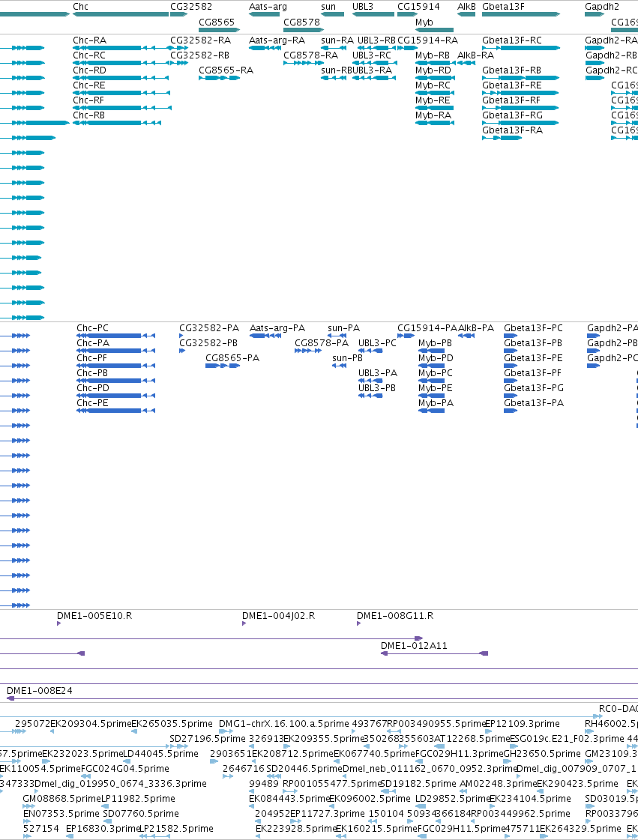This screenshot has width=638, height=840.
Task: Choose protein CG8565-PA
Action: click(232, 358)
